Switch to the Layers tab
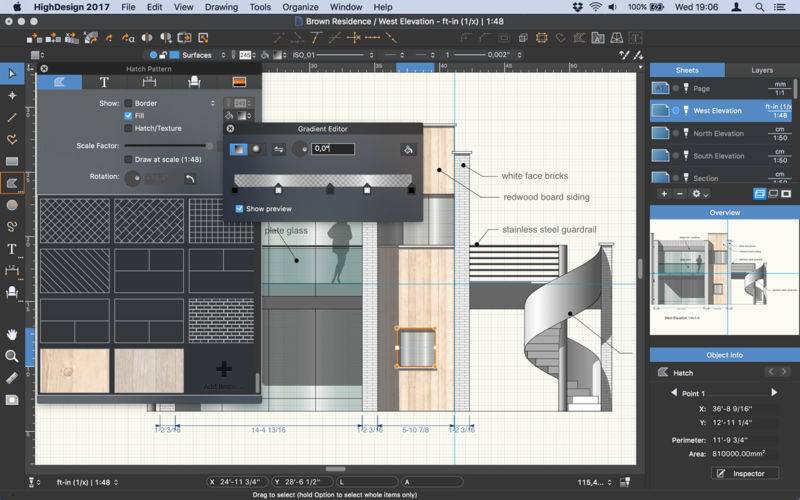This screenshot has width=800, height=500. tap(762, 70)
